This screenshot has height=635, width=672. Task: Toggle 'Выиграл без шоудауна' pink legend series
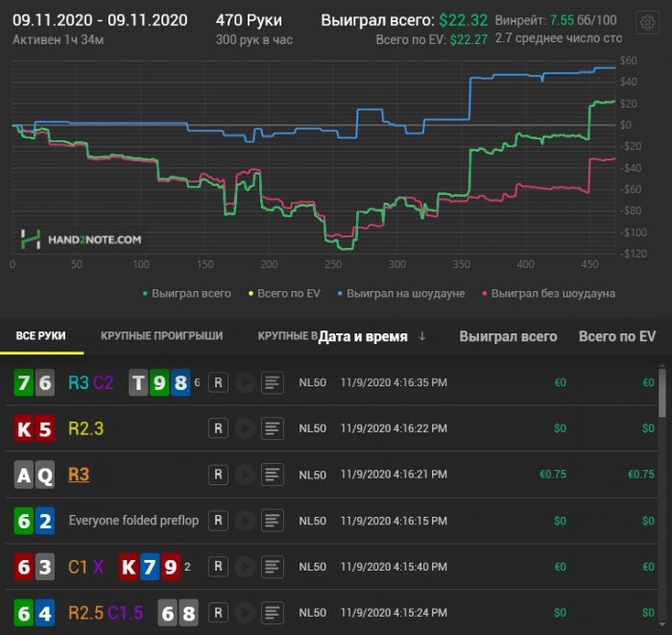(548, 294)
